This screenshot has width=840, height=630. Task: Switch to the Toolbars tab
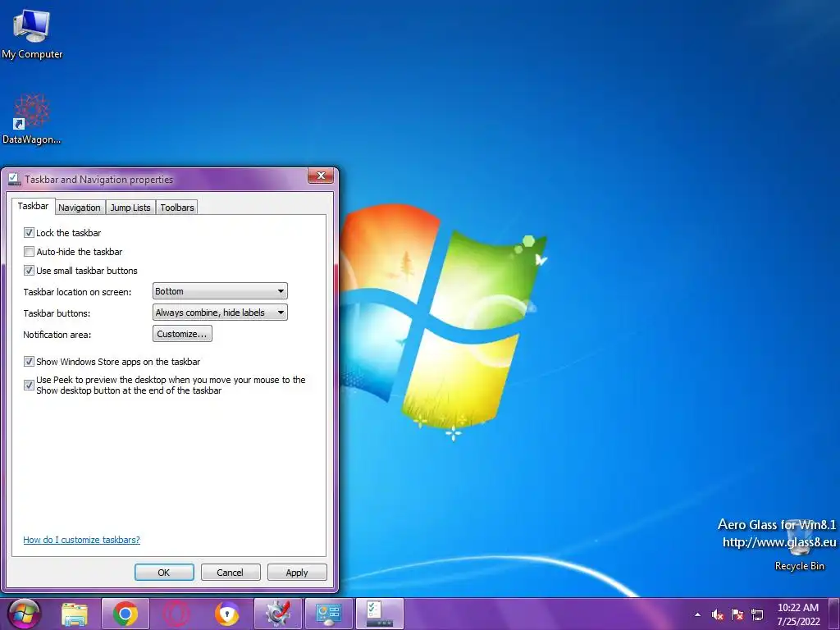tap(177, 208)
